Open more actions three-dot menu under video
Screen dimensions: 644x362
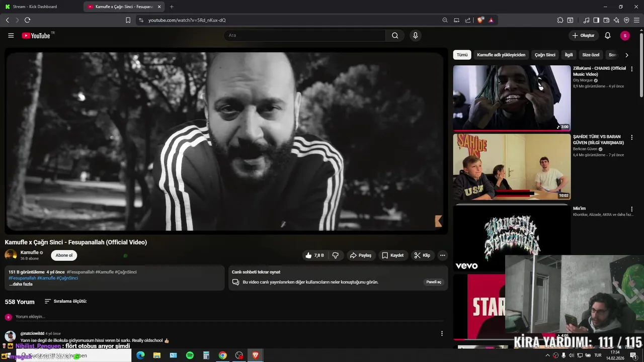[x=443, y=255]
